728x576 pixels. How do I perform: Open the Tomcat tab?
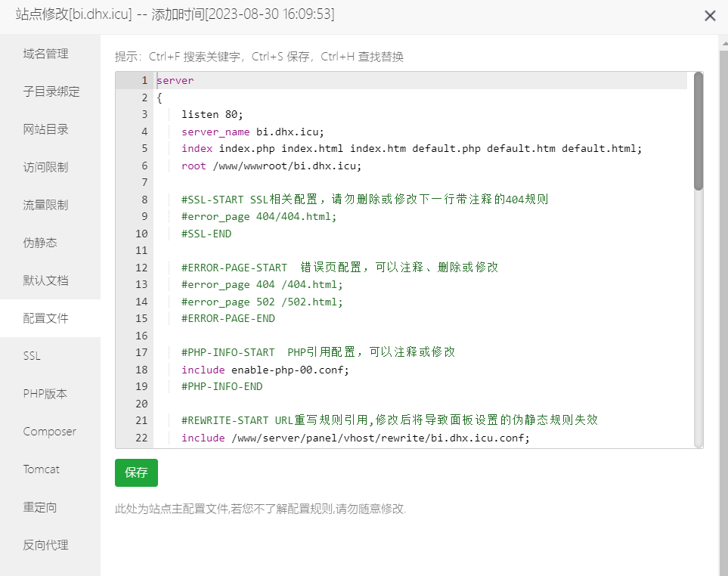coord(50,469)
